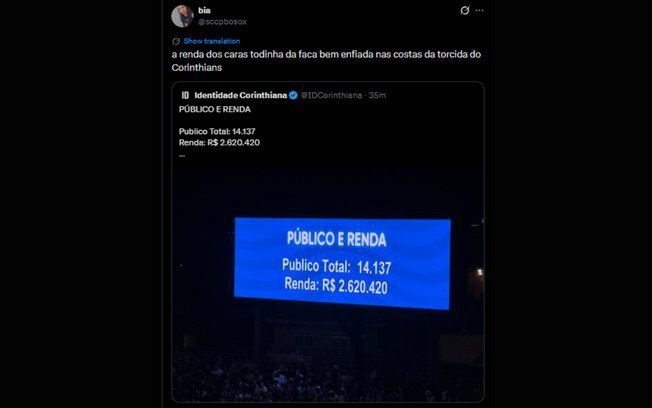Viewport: 652px width, 408px height.
Task: Click the Renda: R$ 2.620.420 line in quote
Action: (x=219, y=143)
